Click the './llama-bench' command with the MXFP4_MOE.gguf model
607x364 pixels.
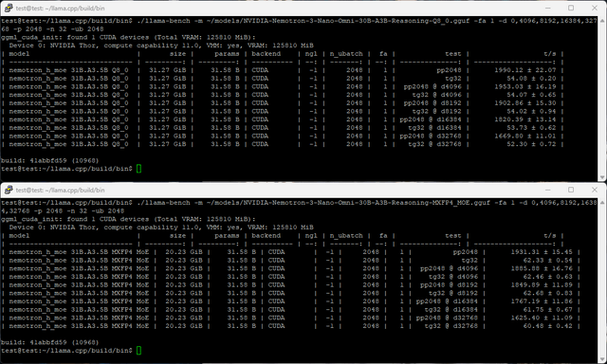pyautogui.click(x=299, y=207)
